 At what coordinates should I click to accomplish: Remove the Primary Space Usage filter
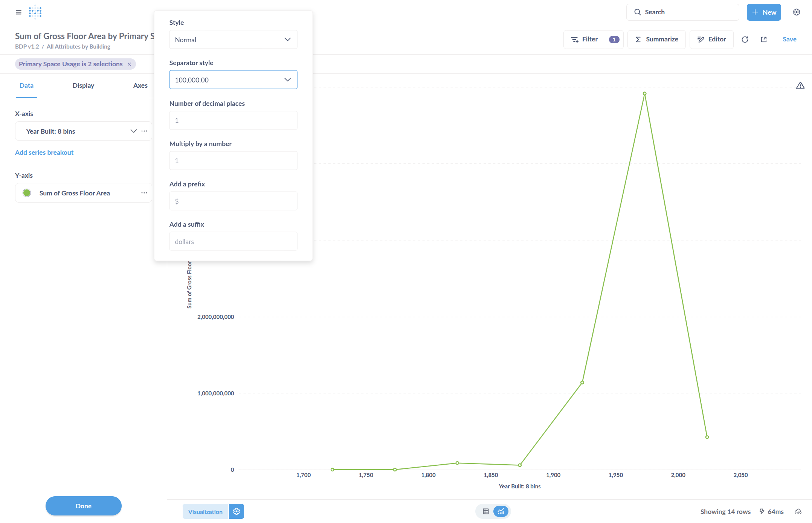129,64
